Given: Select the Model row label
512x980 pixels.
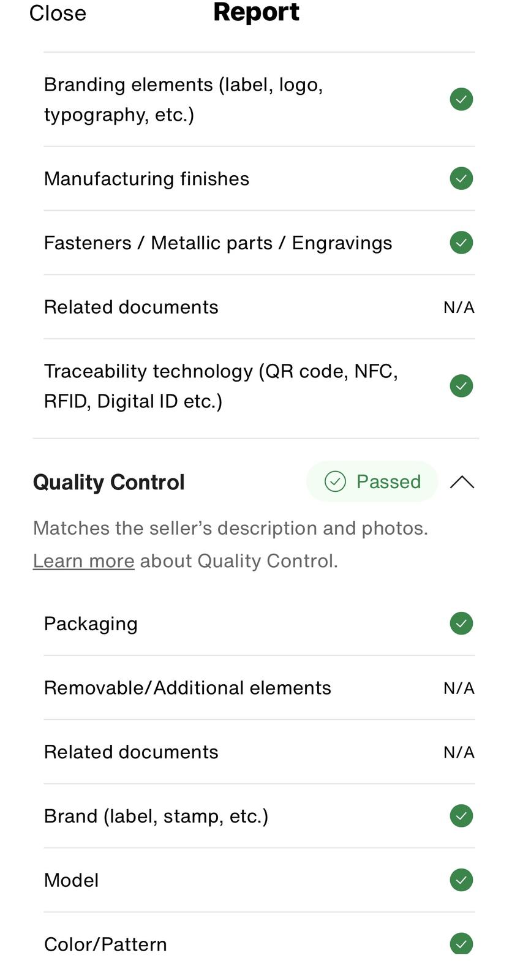Looking at the screenshot, I should 71,880.
